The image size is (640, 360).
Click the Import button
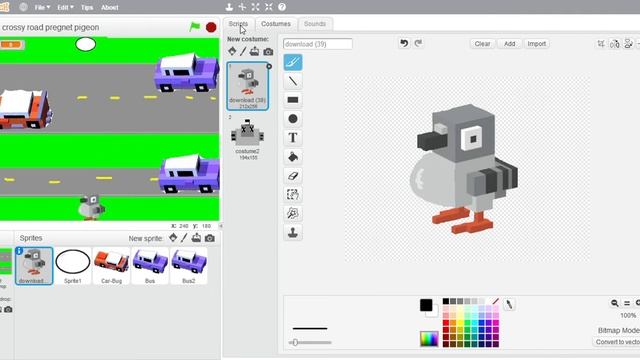click(x=536, y=44)
